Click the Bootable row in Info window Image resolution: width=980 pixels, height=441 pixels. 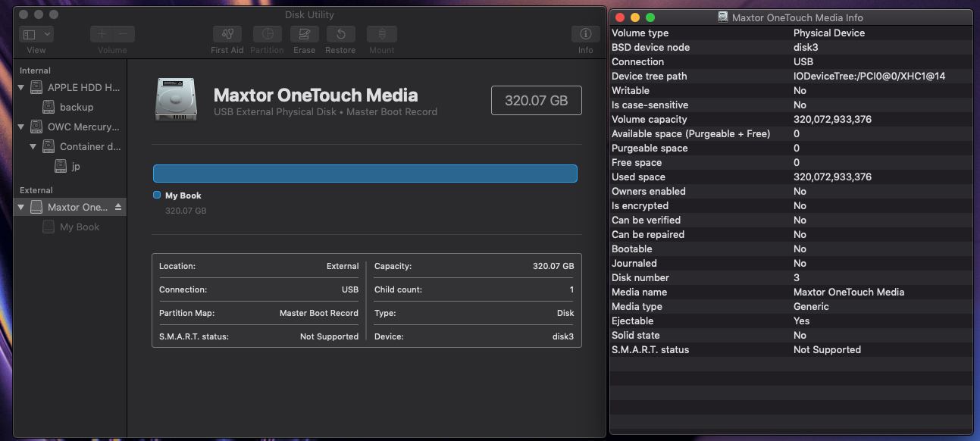click(x=791, y=249)
